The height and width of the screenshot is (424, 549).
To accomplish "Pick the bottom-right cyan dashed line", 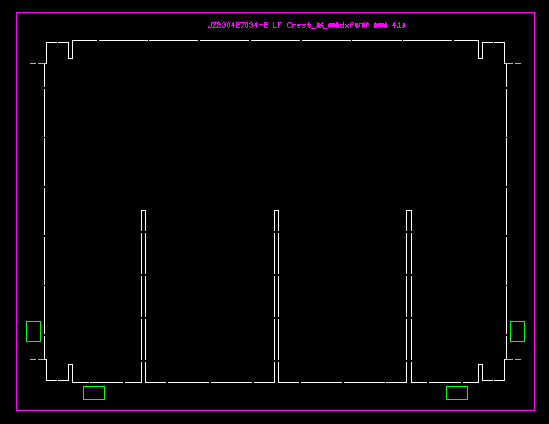I will click(x=513, y=359).
